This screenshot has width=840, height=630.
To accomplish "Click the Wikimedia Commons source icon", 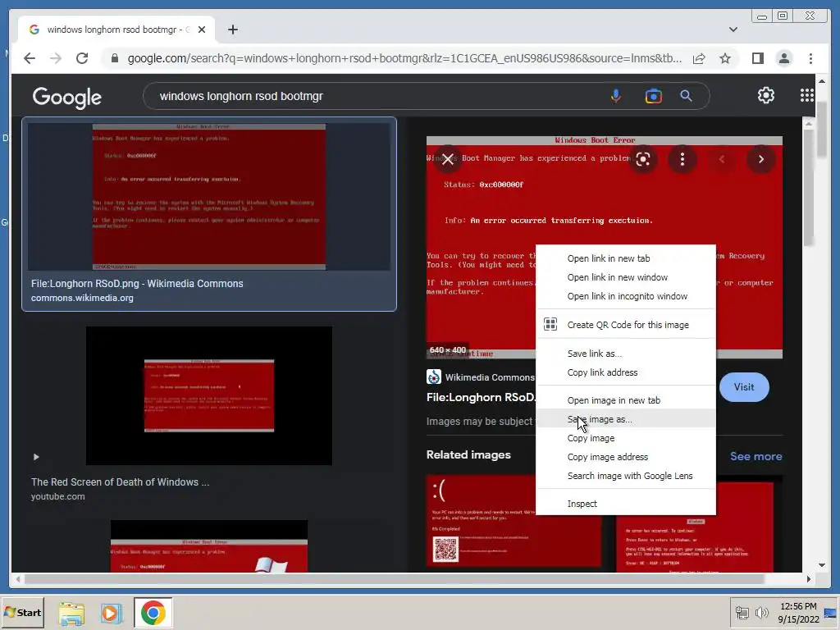I will tap(434, 377).
